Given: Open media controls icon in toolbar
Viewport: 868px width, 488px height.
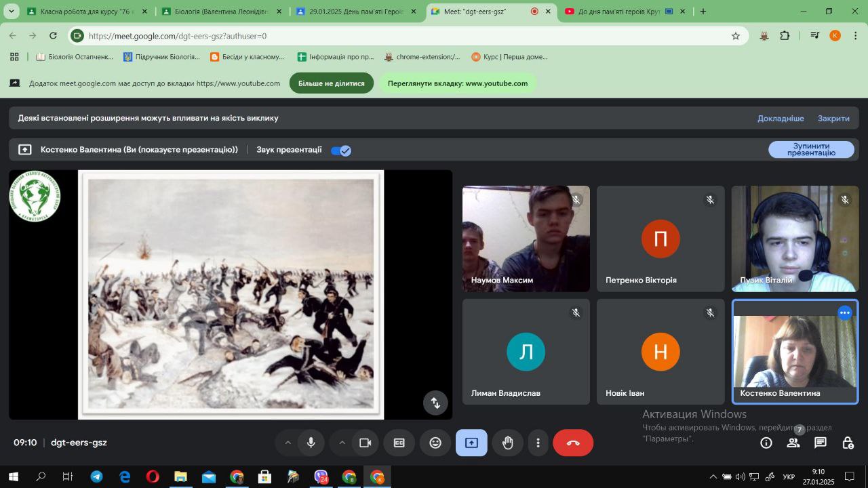Looking at the screenshot, I should 815,36.
